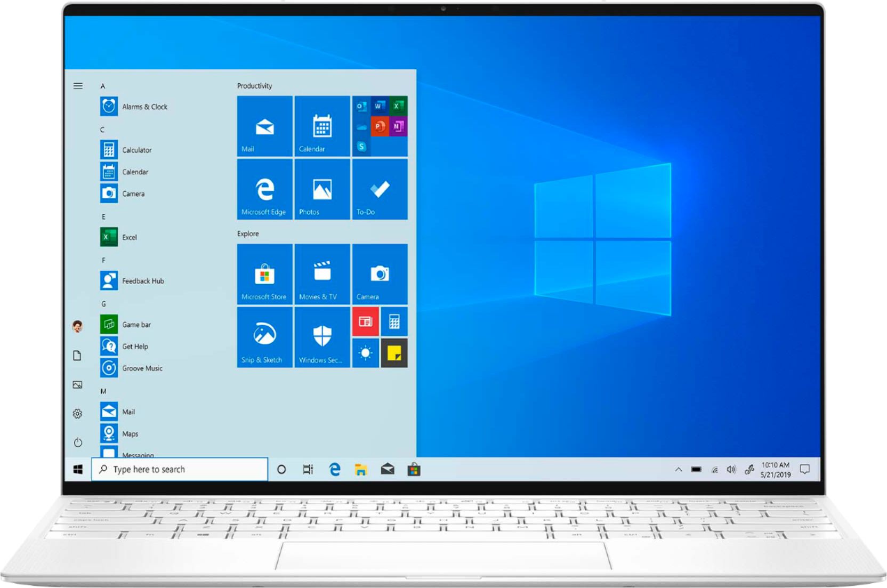Click the Windows Start button
Viewport: 887px width, 588px height.
78,469
